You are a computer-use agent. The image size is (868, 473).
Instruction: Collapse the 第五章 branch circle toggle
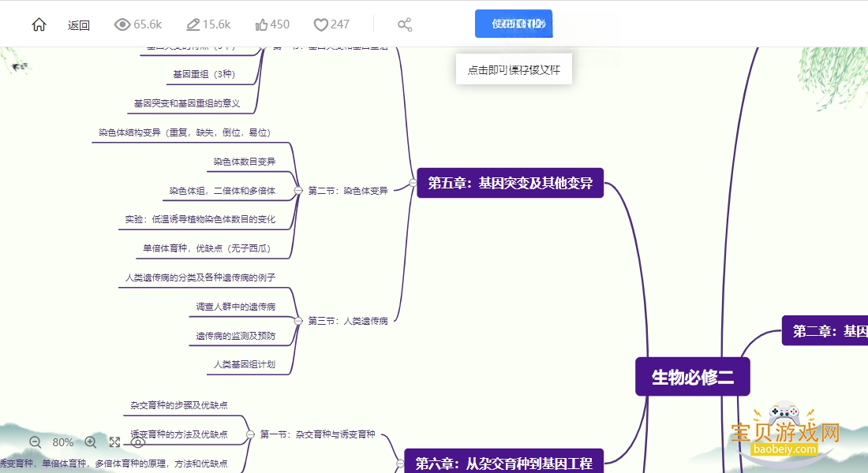tap(413, 183)
